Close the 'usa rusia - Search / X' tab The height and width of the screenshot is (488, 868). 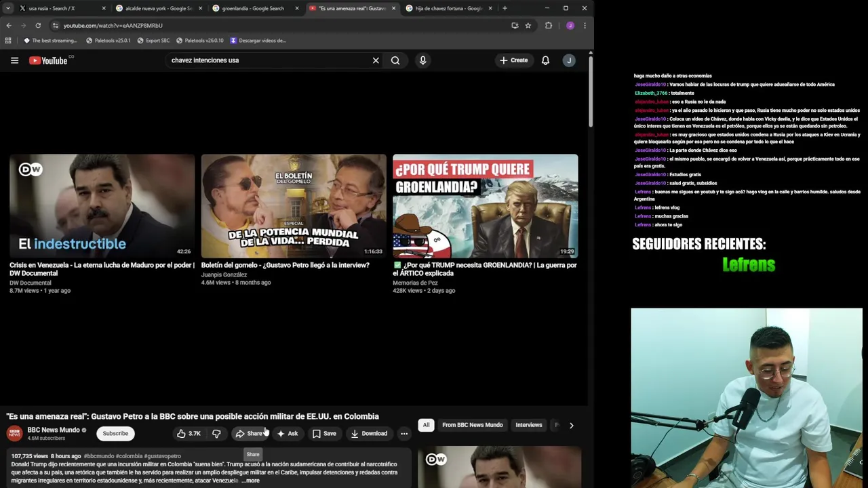[x=104, y=8]
